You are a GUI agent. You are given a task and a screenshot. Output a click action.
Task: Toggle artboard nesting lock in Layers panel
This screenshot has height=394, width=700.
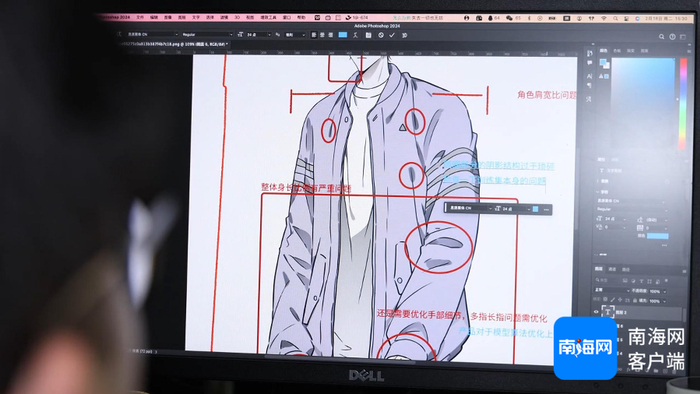pyautogui.click(x=627, y=300)
